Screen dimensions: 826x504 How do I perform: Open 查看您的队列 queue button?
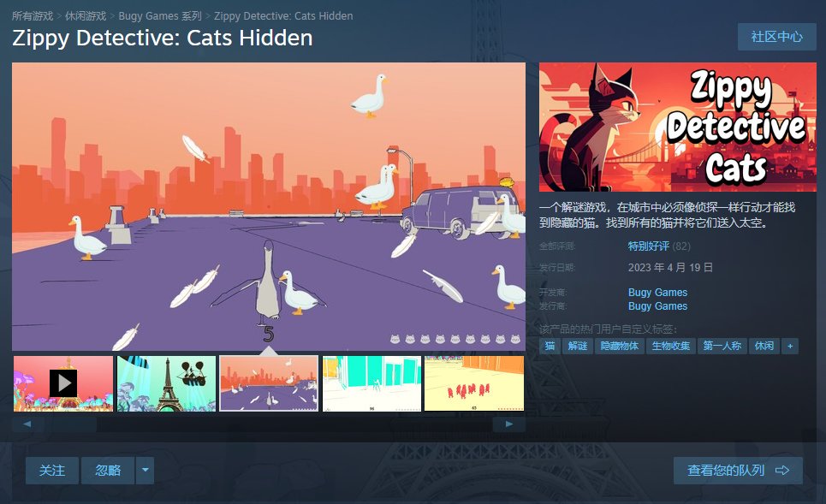coord(738,471)
